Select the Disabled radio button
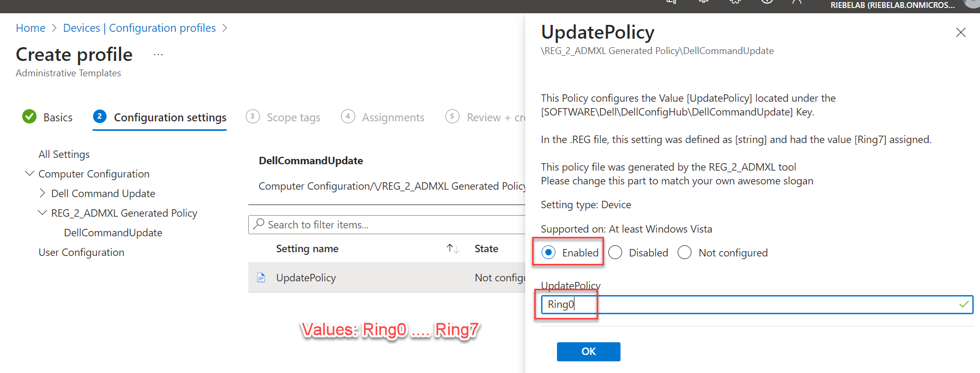Viewport: 980px width, 373px height. coord(615,253)
